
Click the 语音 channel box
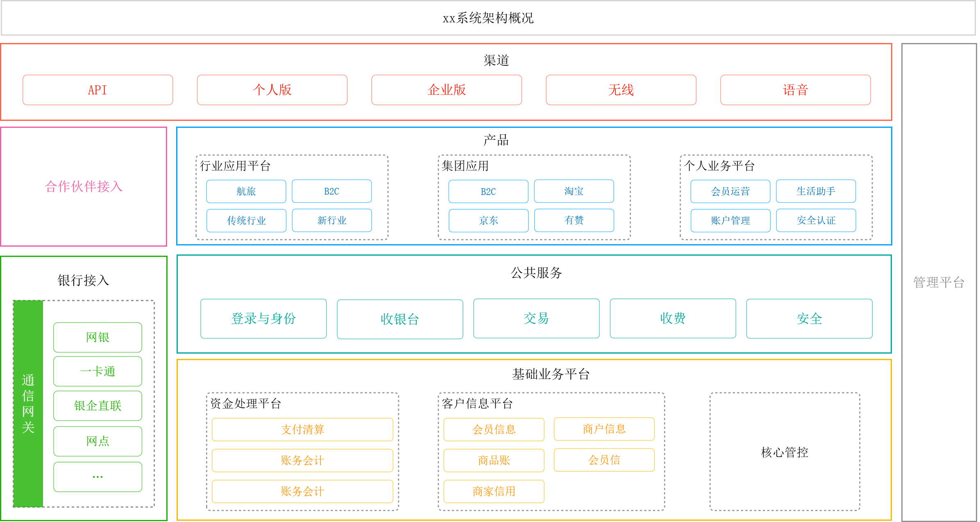(795, 90)
